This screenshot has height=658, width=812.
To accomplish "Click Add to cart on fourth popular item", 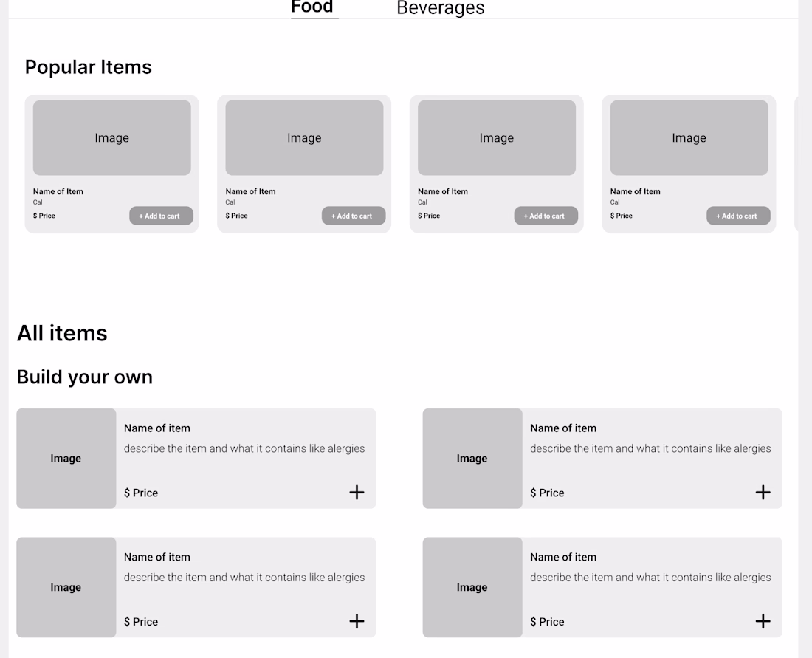I will coord(738,216).
